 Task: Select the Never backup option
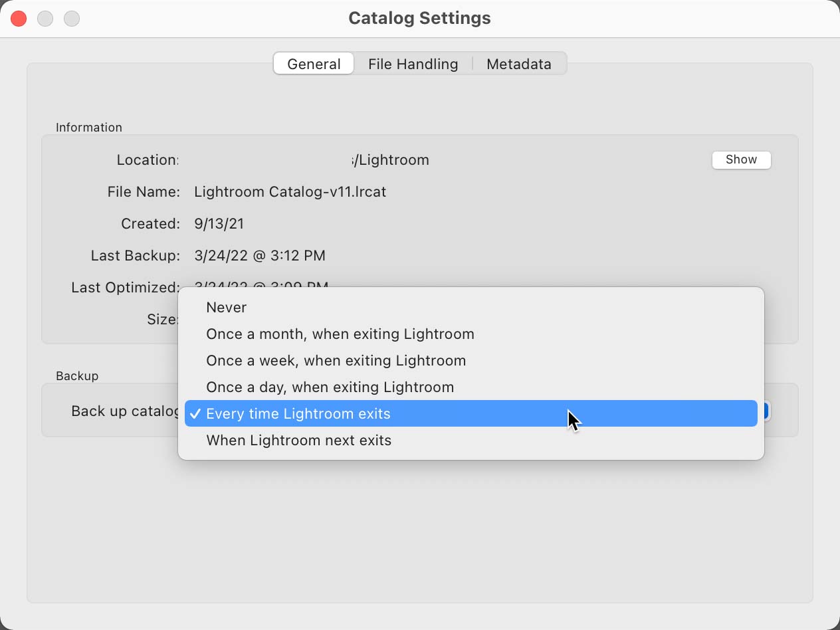pos(227,307)
